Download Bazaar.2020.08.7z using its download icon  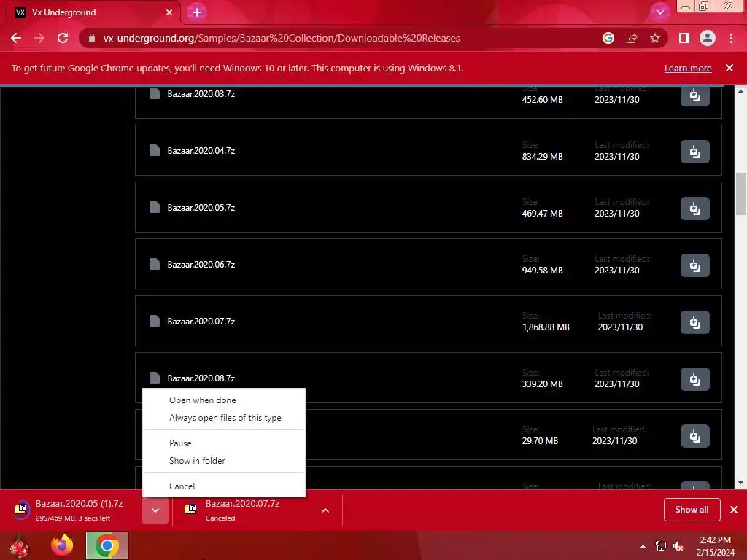694,379
